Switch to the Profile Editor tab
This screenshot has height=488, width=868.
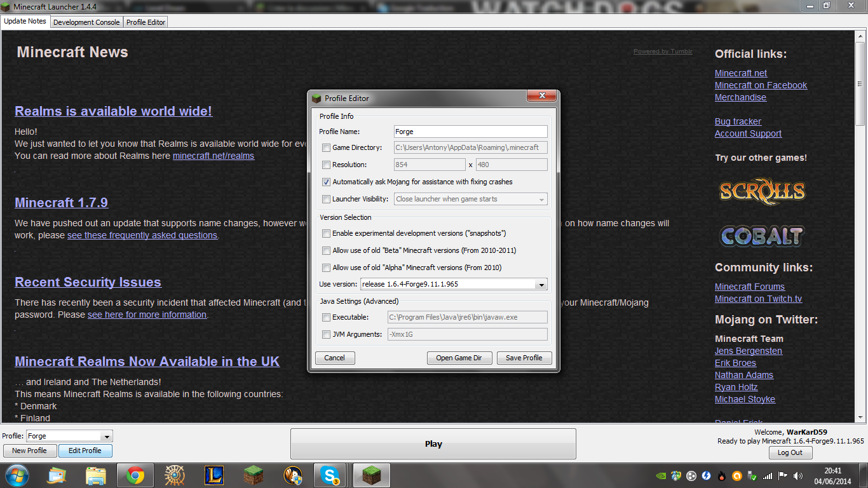tap(146, 22)
